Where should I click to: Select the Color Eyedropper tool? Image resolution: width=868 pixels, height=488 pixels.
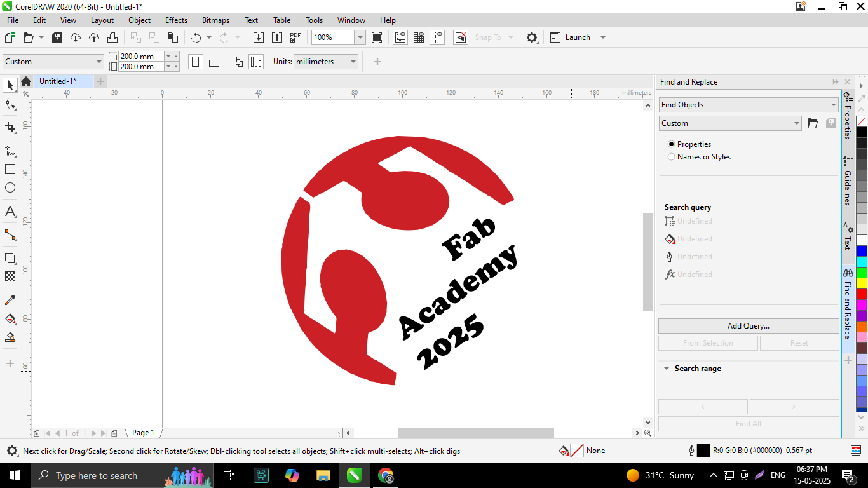[10, 300]
